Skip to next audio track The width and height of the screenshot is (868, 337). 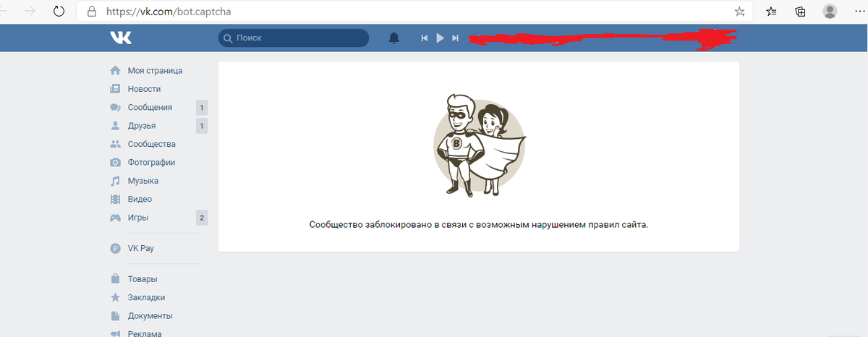click(x=455, y=38)
